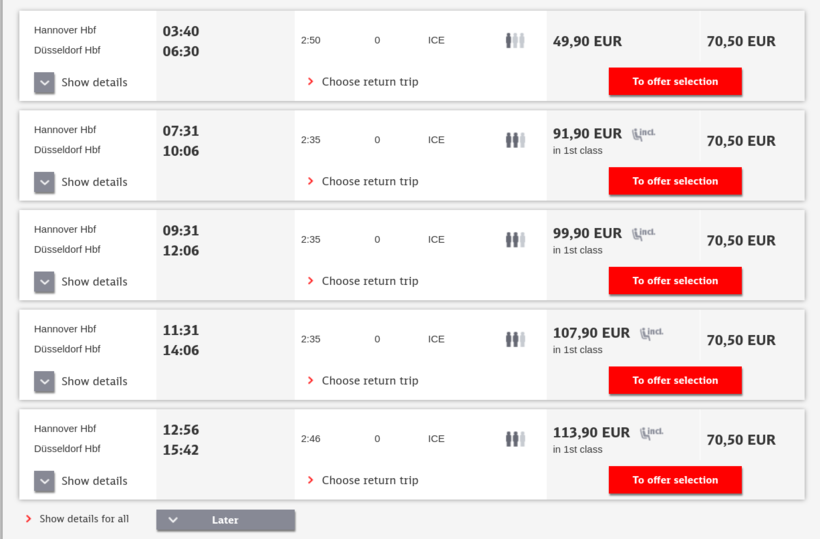Click occupancy icon for 03:40 train
The image size is (820, 539).
(x=515, y=41)
